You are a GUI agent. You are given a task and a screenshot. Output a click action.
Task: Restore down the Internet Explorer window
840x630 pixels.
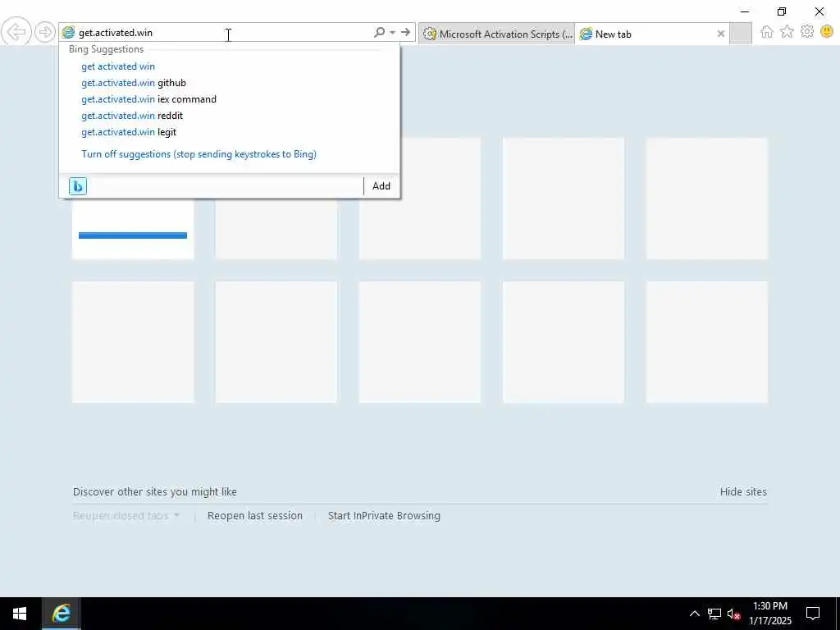782,11
